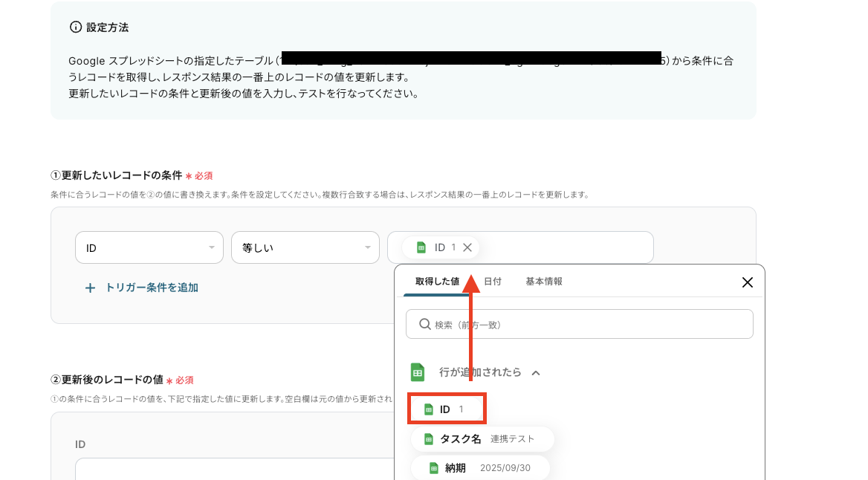Switch to the 日付 tab
Image resolution: width=868 pixels, height=480 pixels.
492,282
